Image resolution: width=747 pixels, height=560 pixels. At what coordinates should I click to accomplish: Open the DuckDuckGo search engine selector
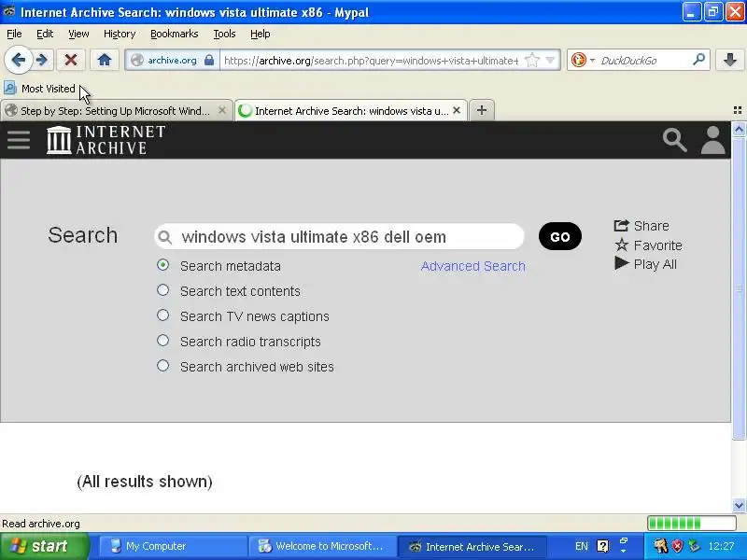point(583,60)
